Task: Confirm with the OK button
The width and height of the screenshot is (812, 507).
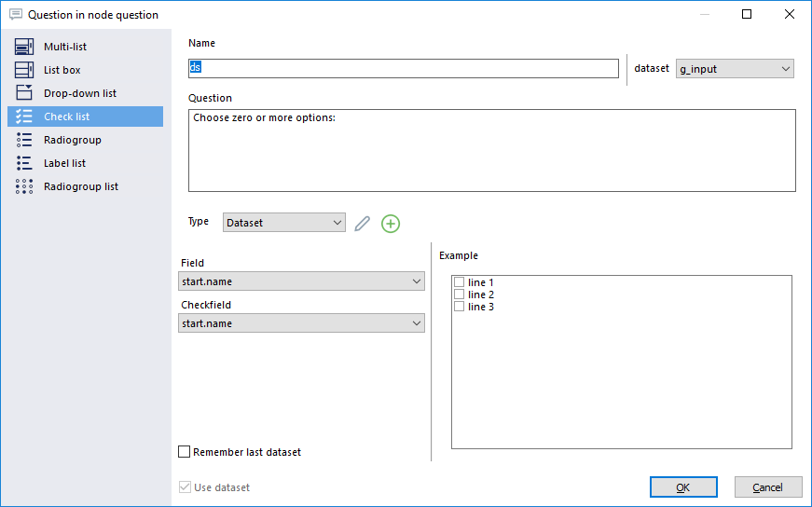Action: (683, 487)
